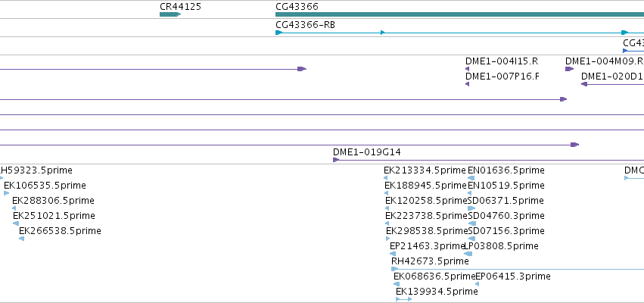Click the blue glyph below LP03808.5prime

[468, 254]
